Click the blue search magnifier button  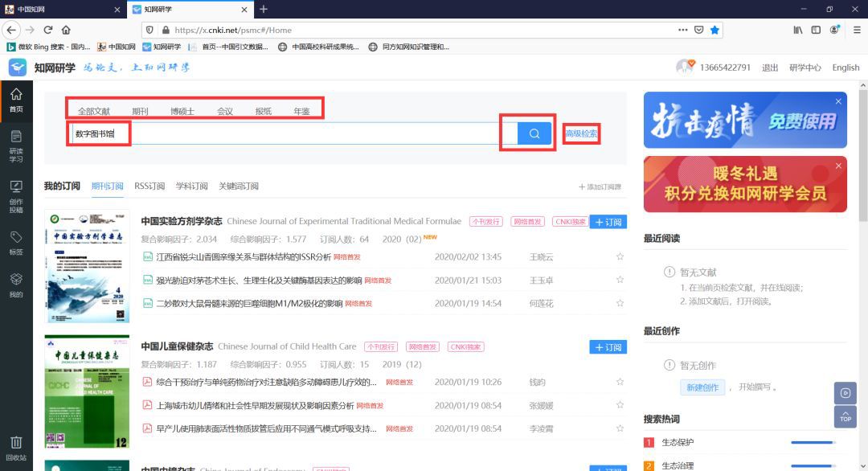534,133
